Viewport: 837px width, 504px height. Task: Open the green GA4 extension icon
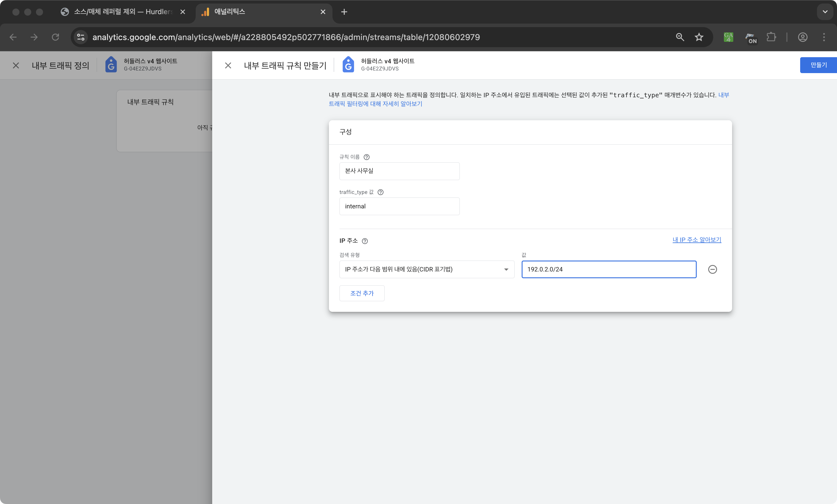(728, 37)
